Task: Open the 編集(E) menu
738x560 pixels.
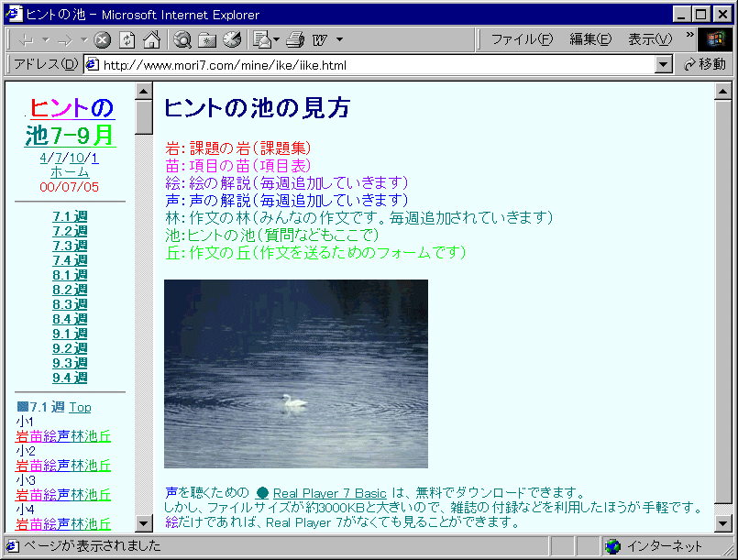Action: tap(589, 39)
